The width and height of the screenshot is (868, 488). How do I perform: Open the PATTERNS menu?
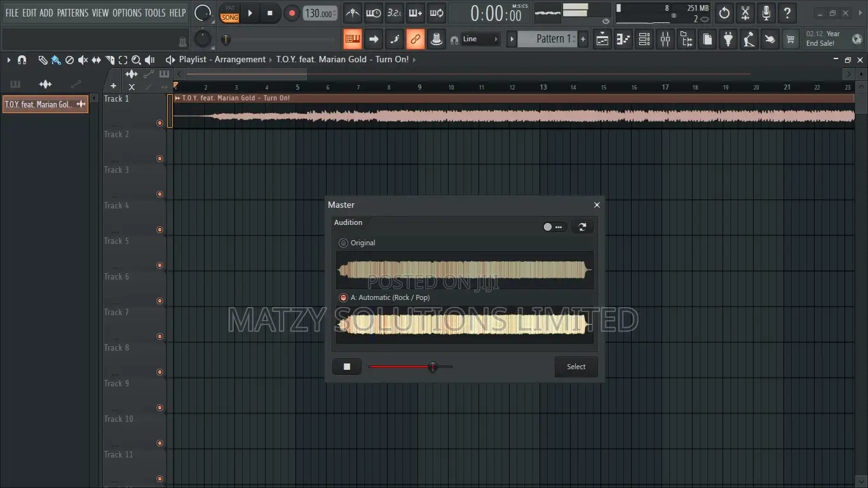(x=73, y=13)
